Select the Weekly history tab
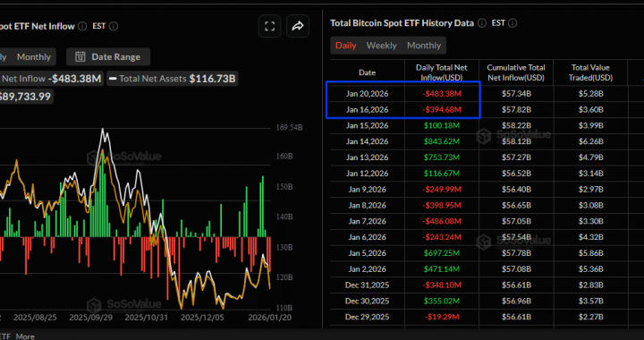Viewport: 644px width, 340px height. (382, 45)
